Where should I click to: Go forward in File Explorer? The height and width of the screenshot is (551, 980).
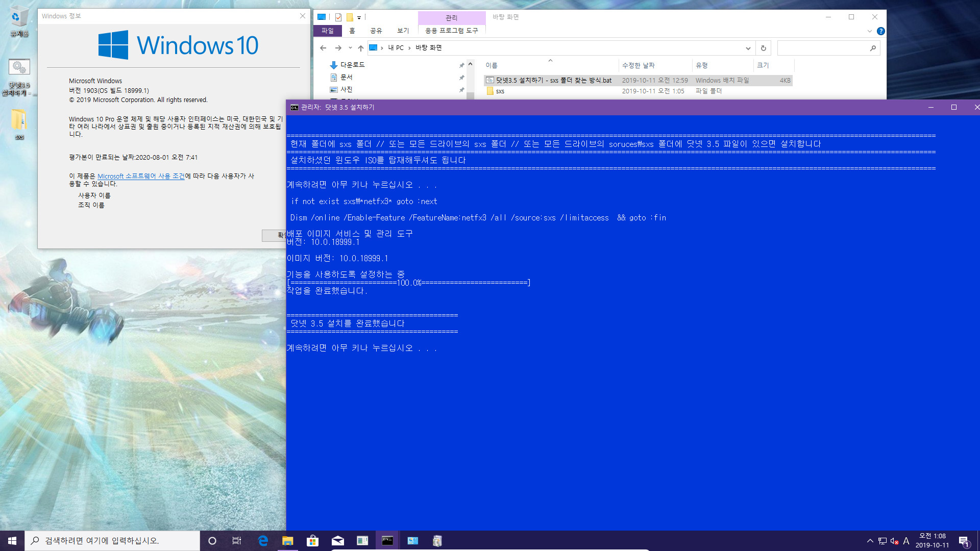(338, 48)
